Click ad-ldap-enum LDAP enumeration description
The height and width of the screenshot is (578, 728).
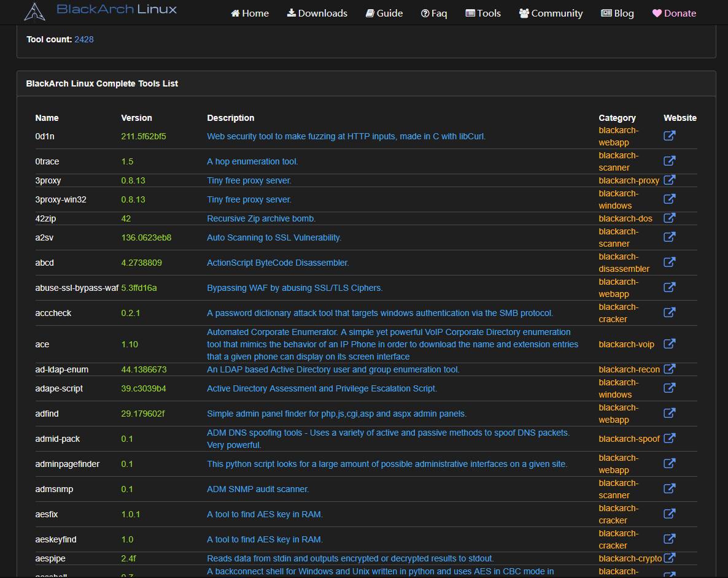333,369
